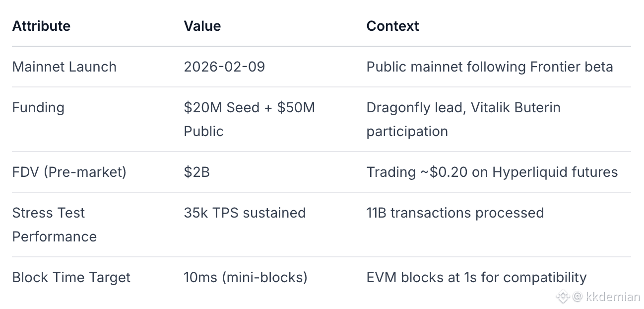Click the Funding row label
This screenshot has width=644, height=309.
(38, 107)
